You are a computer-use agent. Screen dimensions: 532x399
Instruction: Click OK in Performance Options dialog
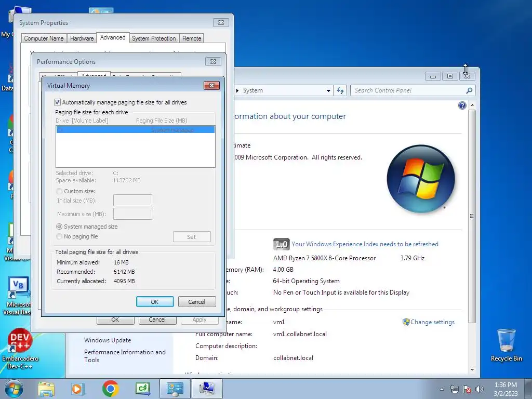(115, 320)
